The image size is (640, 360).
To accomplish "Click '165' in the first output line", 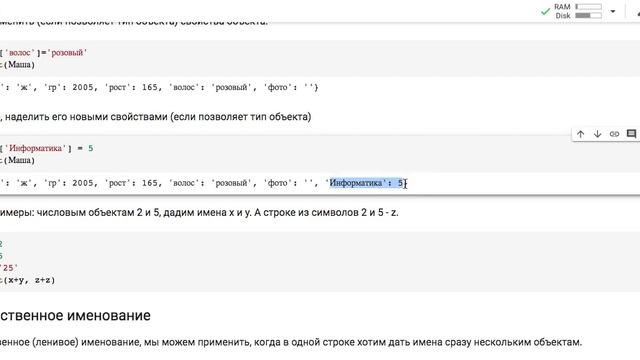I will (x=149, y=87).
